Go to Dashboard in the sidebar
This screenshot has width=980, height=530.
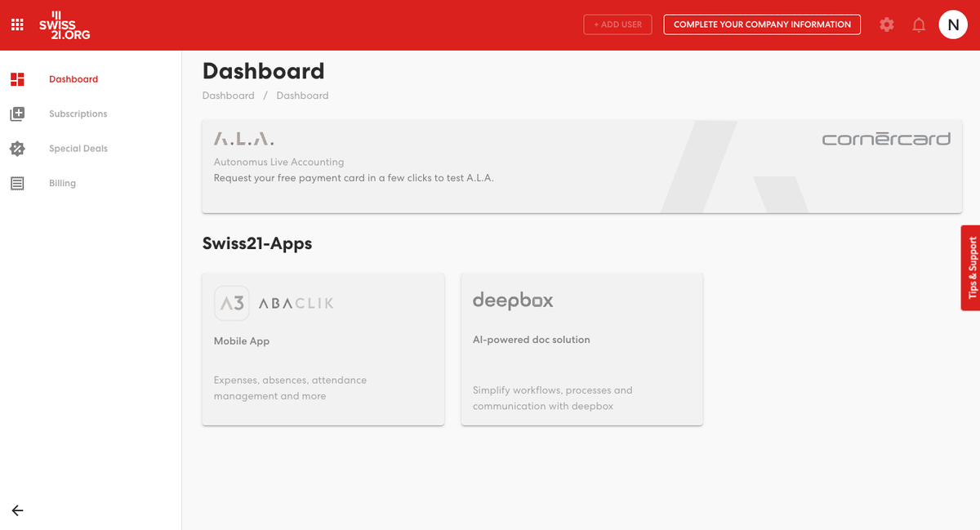pos(73,79)
